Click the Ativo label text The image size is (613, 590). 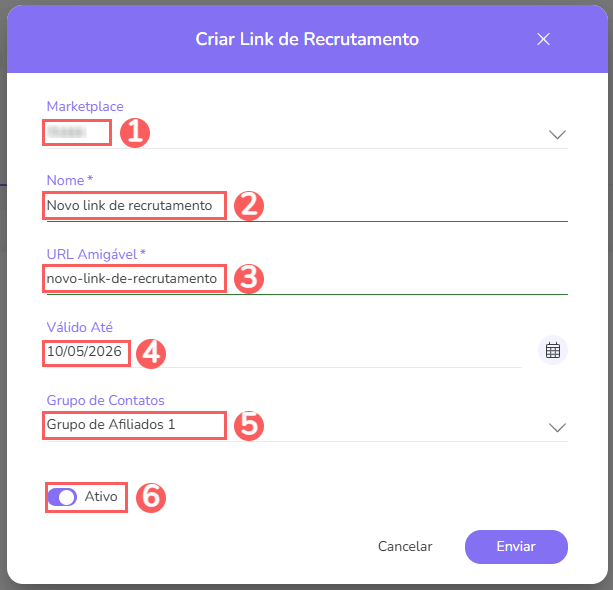[x=101, y=496]
